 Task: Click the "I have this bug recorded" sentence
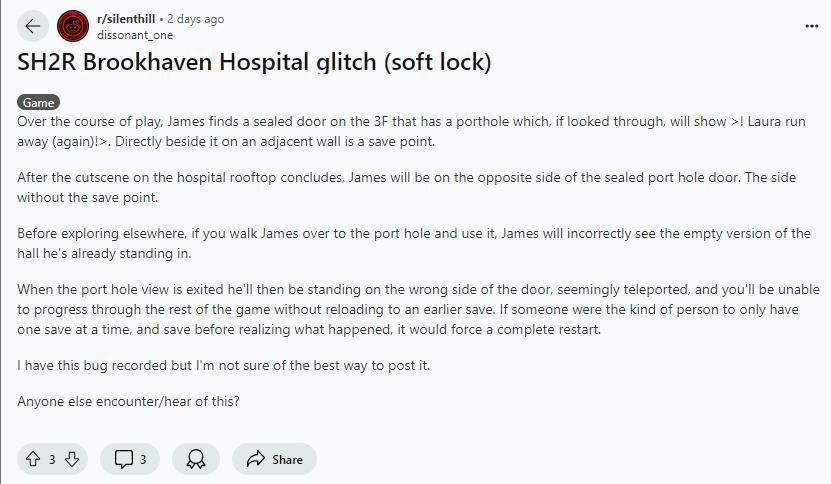(223, 365)
